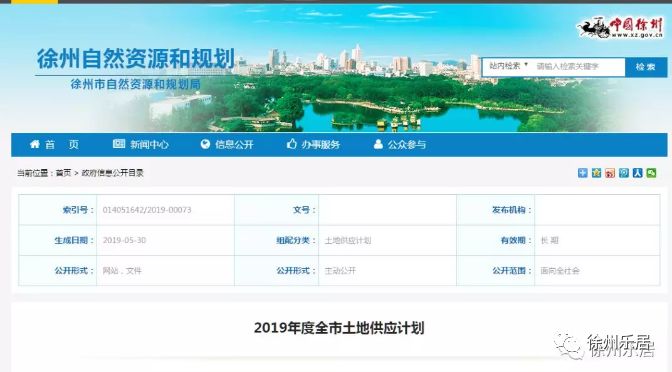Share via Renren icon

pos(637,173)
